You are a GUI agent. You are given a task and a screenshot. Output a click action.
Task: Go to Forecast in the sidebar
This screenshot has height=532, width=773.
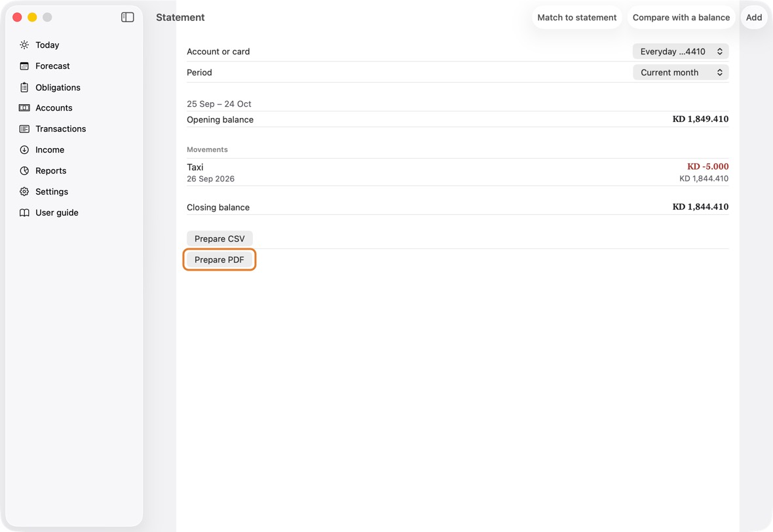(x=53, y=66)
